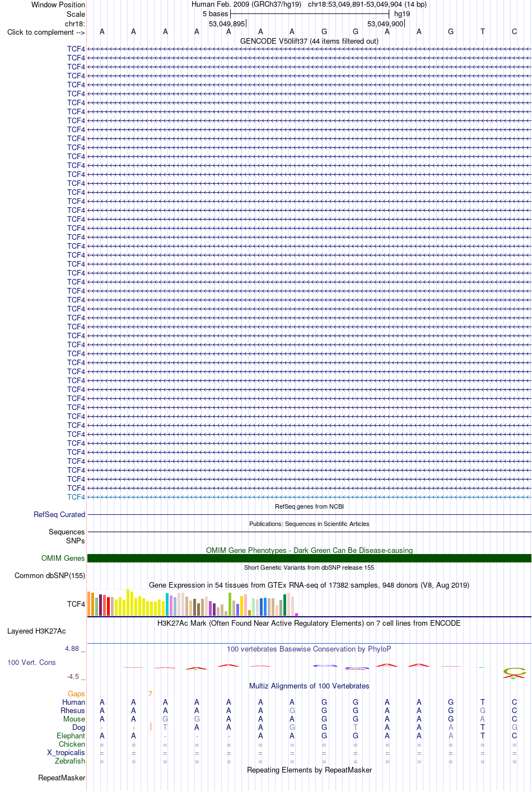Click the chr18: base position label
The image size is (532, 791).
point(75,24)
